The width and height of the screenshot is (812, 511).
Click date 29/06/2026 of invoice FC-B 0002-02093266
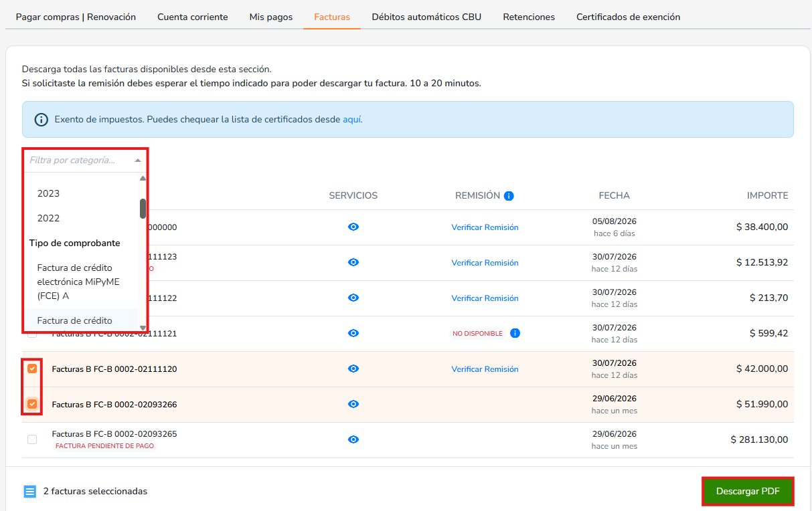pyautogui.click(x=615, y=399)
